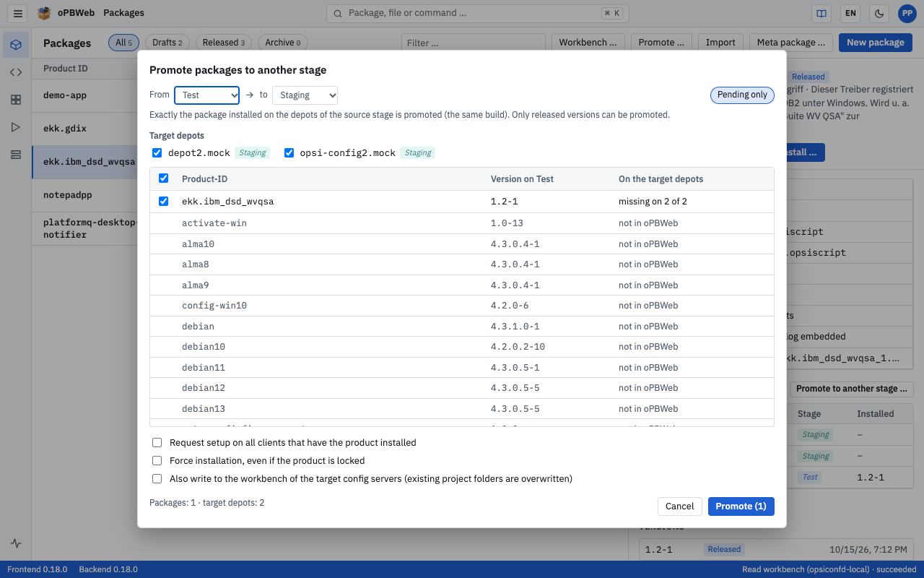Enable Force installation even if locked

[x=157, y=460]
